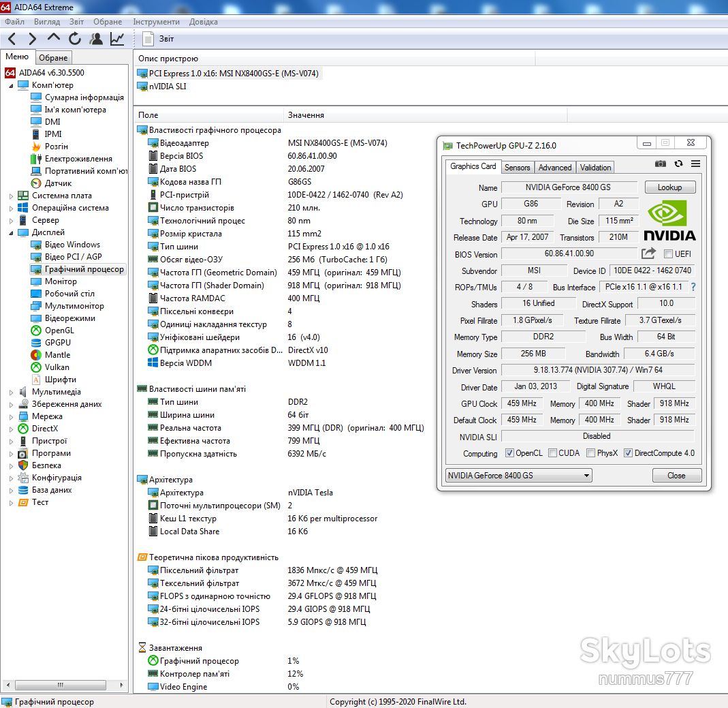
Task: Select the PCI Express MSI NX8400GS-E device
Action: 234,74
